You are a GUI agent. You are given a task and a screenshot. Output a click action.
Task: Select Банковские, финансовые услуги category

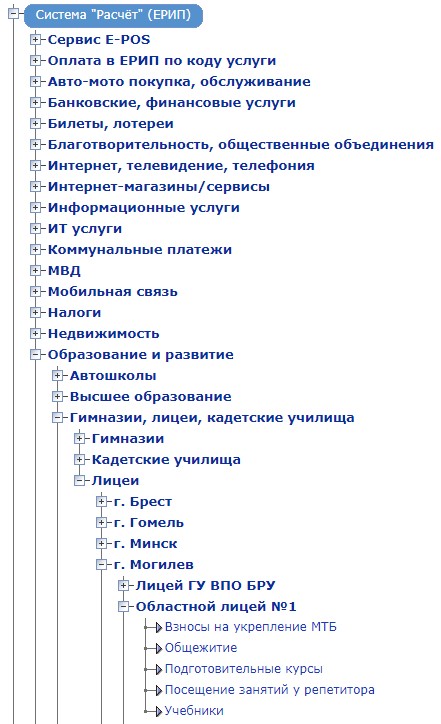point(172,103)
